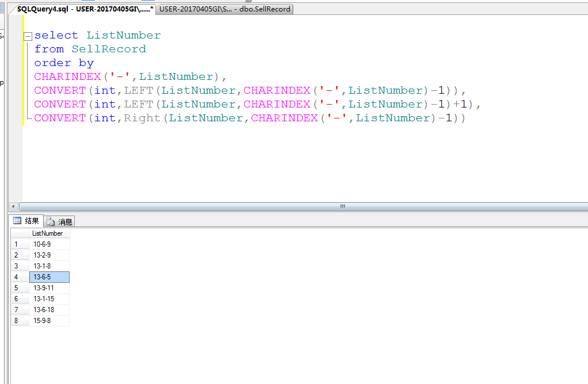Image resolution: width=588 pixels, height=384 pixels.
Task: Select the cell 13-2-9
Action: tap(49, 255)
